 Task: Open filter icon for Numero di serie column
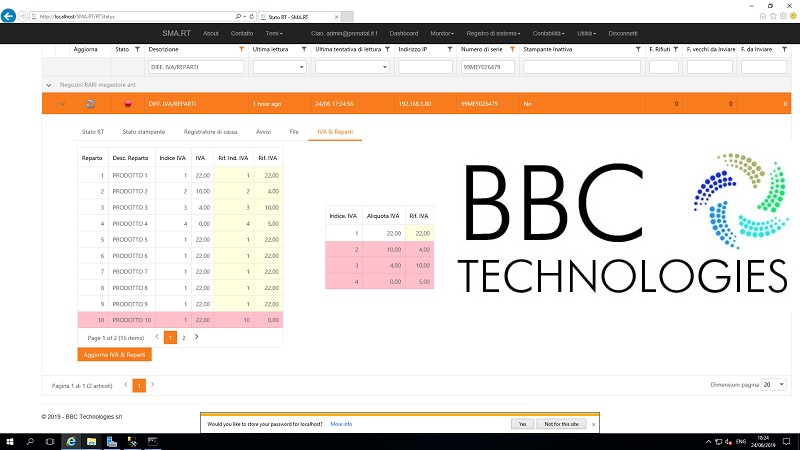click(512, 49)
